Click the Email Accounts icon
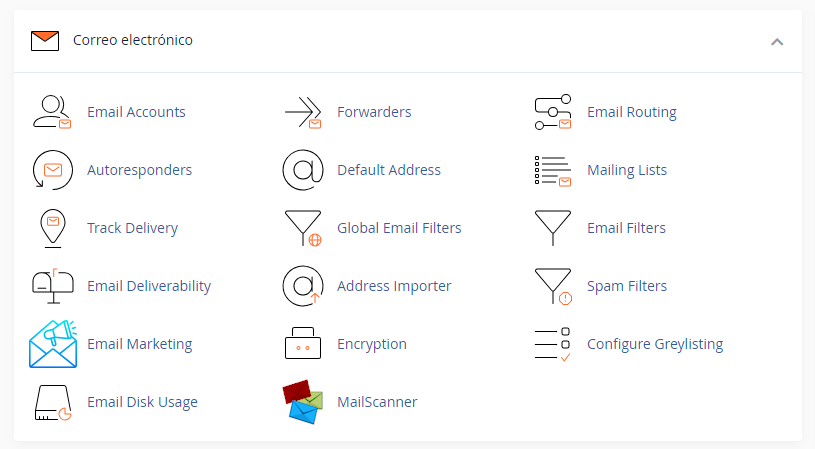 click(52, 112)
